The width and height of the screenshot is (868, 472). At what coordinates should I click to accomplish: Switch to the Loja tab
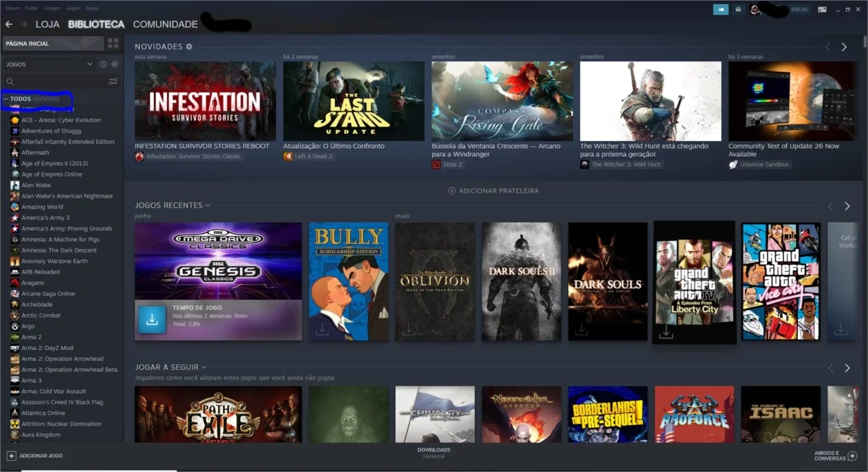point(48,24)
